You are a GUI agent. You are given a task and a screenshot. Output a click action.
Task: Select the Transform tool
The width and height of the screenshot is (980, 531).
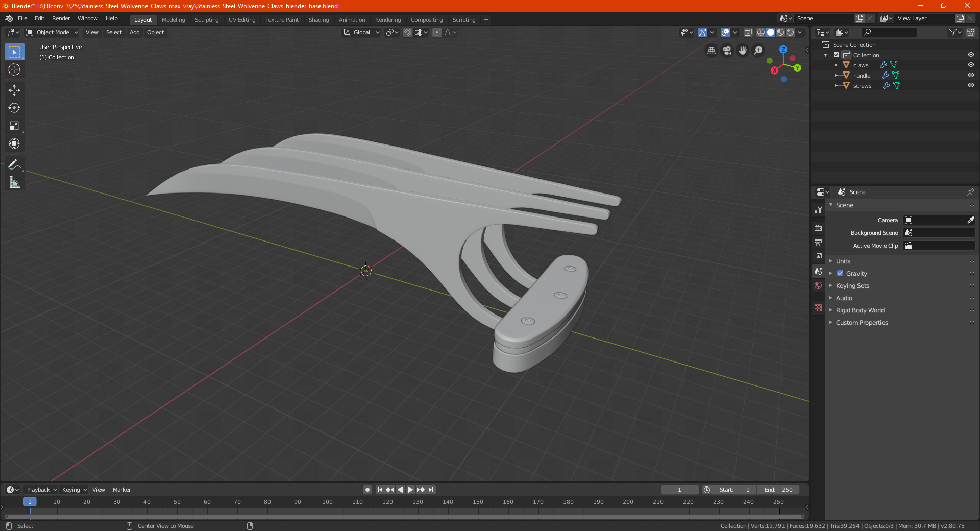pyautogui.click(x=14, y=143)
